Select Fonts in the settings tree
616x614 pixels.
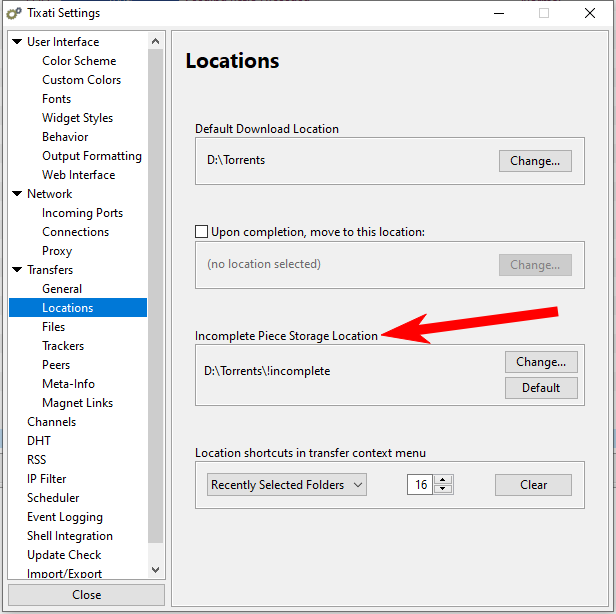point(57,99)
